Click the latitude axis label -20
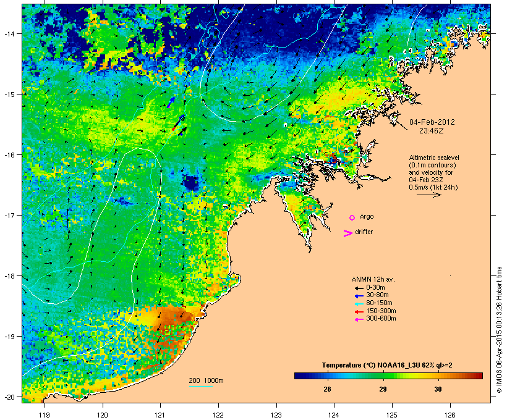The width and height of the screenshot is (507, 420). coord(9,397)
